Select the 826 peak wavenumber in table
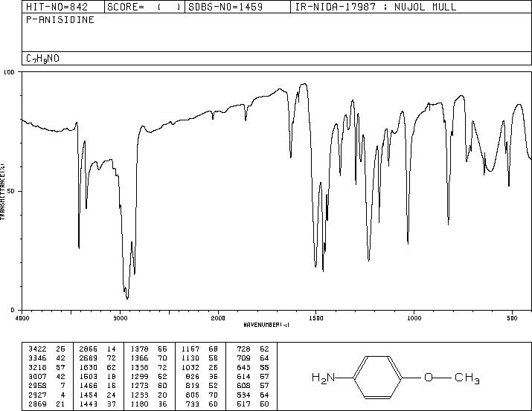The image size is (532, 411). 193,376
